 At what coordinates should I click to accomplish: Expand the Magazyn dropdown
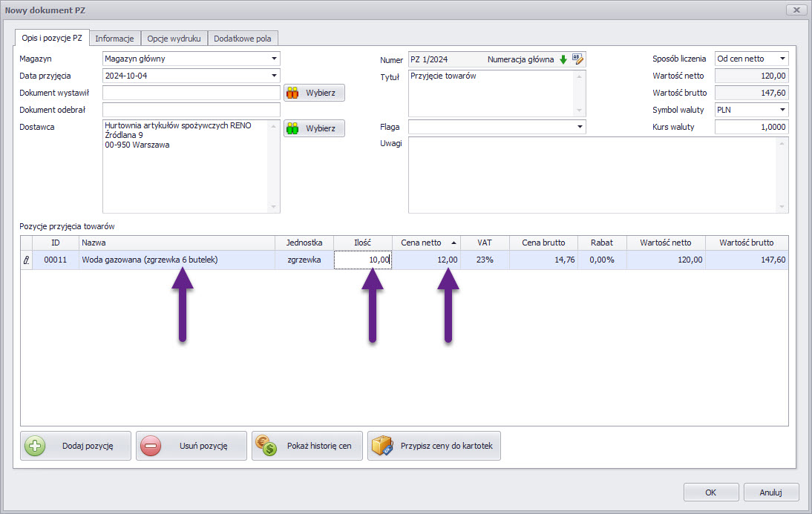[x=273, y=59]
